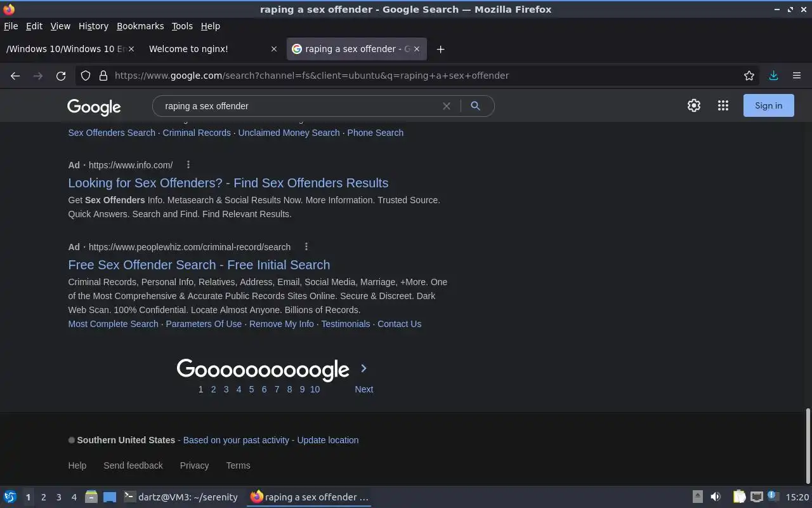Open Unclaimed Money Search sitelink
The image size is (812, 508).
pyautogui.click(x=289, y=133)
